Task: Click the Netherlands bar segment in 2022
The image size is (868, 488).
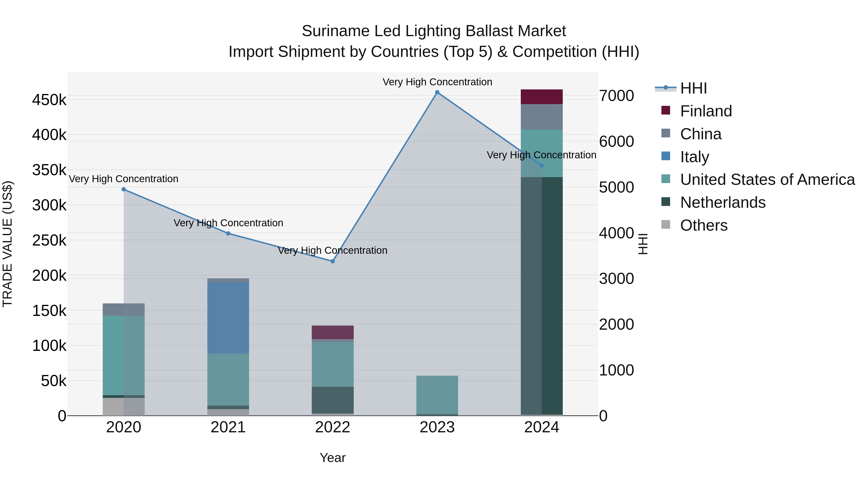Action: (332, 400)
